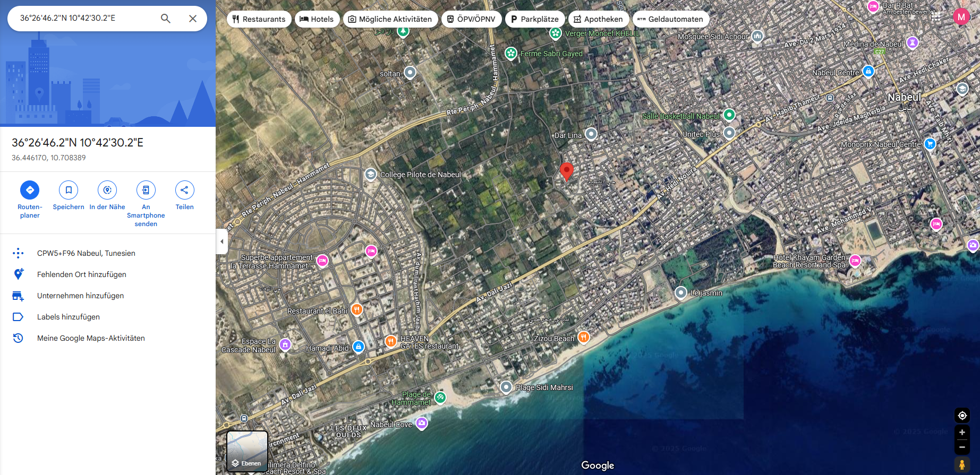Click the Nabeul Cove marker
Screen dimensions: 980x475
pos(422,423)
